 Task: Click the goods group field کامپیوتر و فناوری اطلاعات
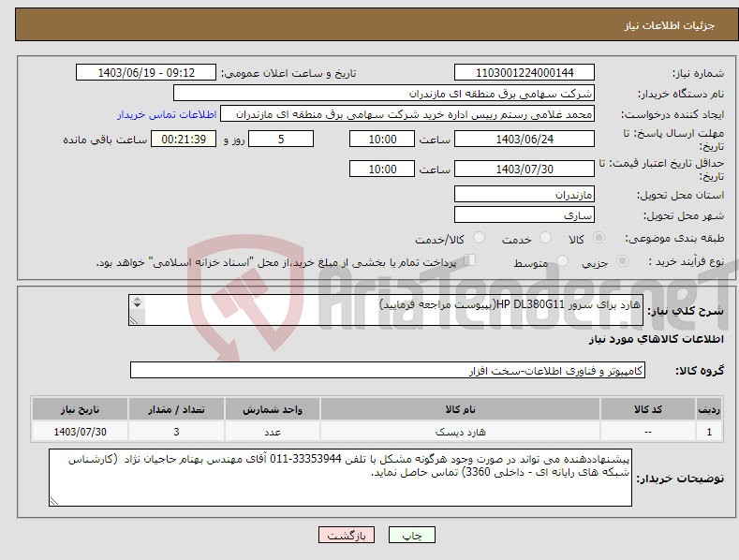(x=388, y=370)
